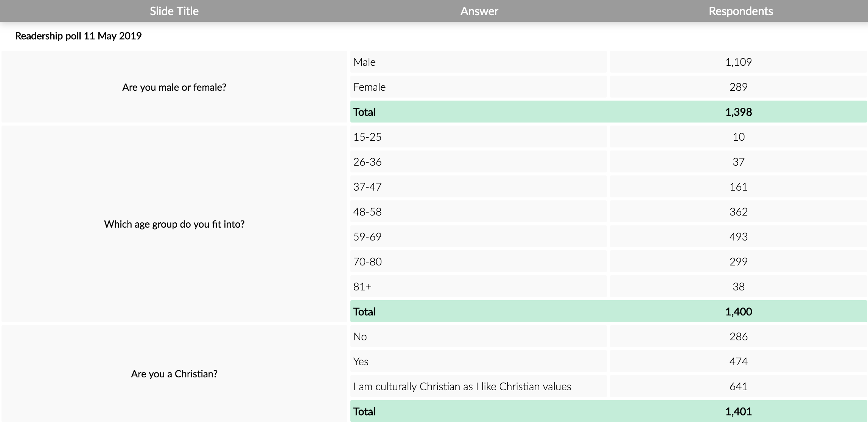This screenshot has width=868, height=422.
Task: Select the Readership poll 11 May 2019 row
Action: click(x=78, y=36)
